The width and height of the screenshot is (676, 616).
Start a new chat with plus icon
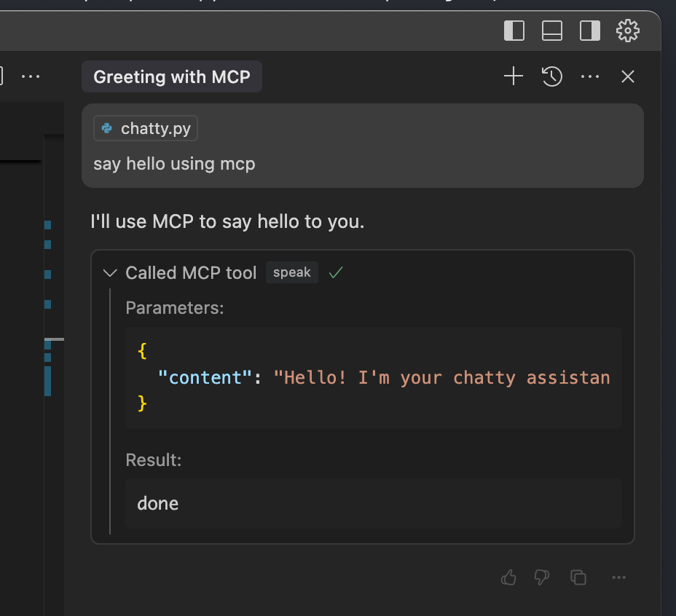[x=514, y=76]
